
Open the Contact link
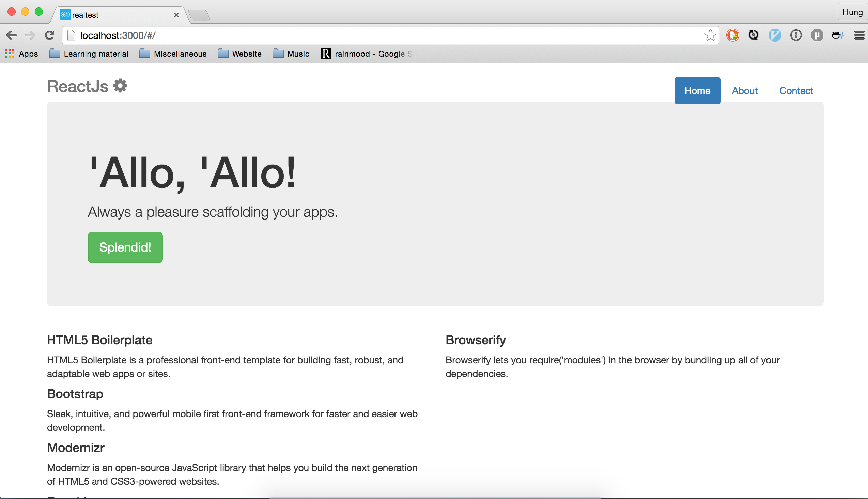(x=796, y=91)
